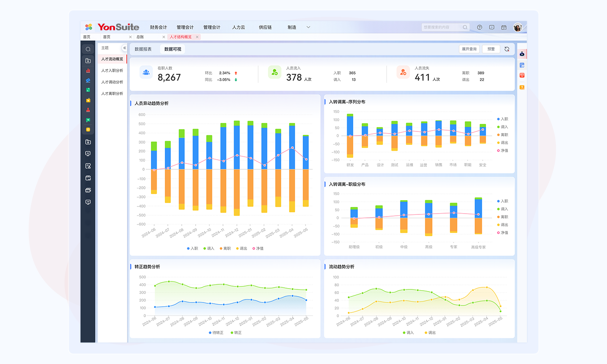Toggle 入职 legend in 人员异动趋势分析 chart
607x364 pixels.
tap(192, 249)
